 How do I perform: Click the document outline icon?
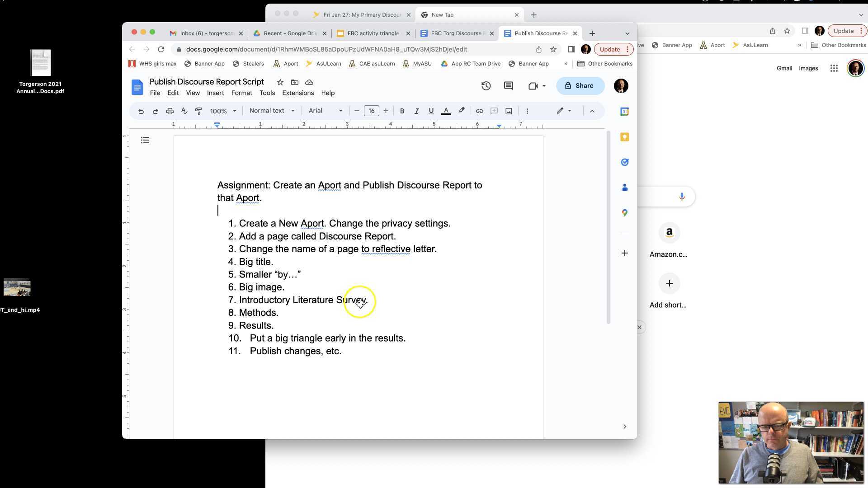145,140
